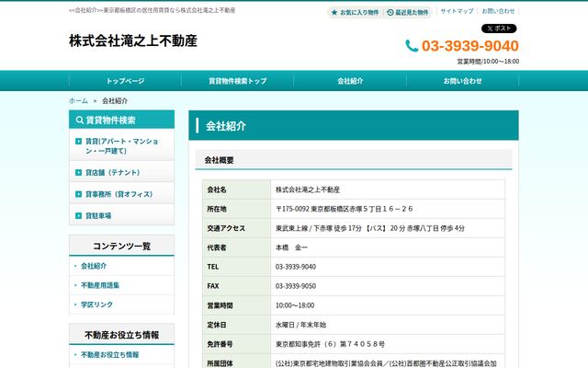Click the 代表者 value 本橋 金一
Viewport: 588px width, 368px height.
(291, 247)
